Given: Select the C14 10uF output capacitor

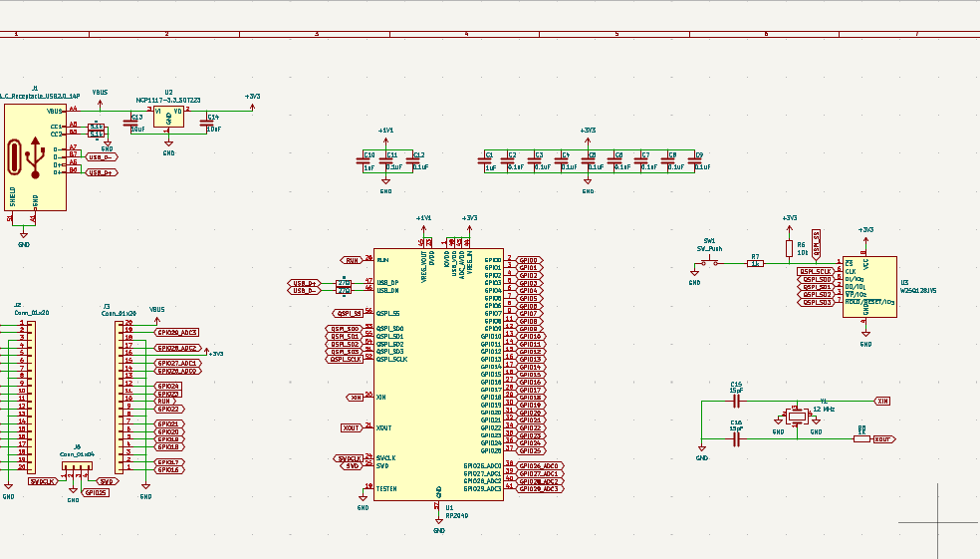Looking at the screenshot, I should click(207, 125).
